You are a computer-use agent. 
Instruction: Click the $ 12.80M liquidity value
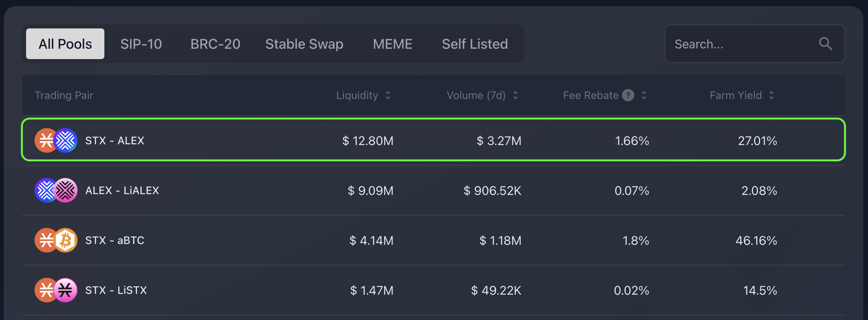pos(368,141)
